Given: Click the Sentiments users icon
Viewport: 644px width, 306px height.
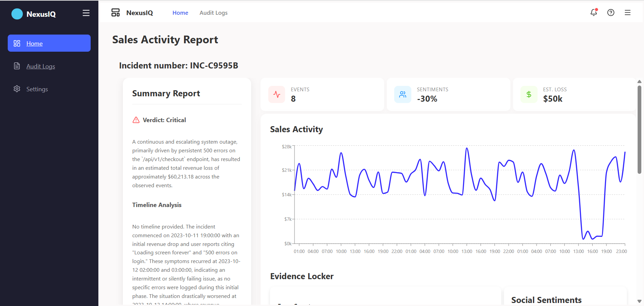Looking at the screenshot, I should [x=403, y=94].
